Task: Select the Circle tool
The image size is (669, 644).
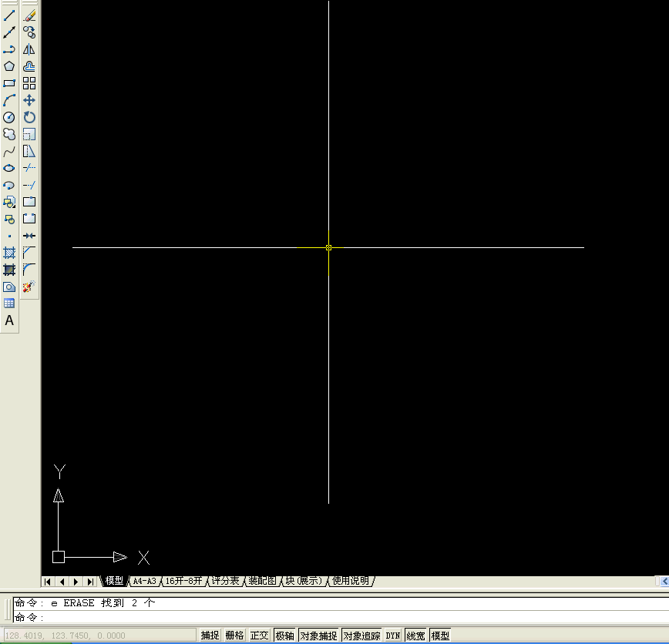Action: (9, 117)
